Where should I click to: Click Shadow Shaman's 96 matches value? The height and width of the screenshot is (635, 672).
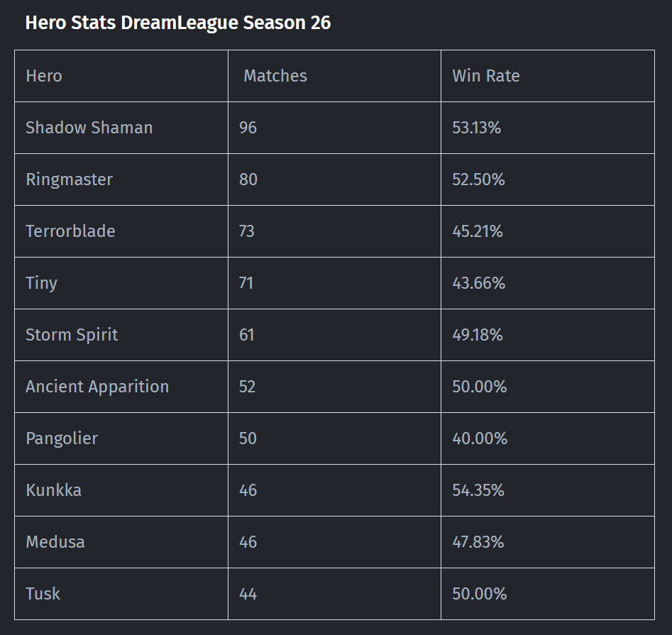248,128
